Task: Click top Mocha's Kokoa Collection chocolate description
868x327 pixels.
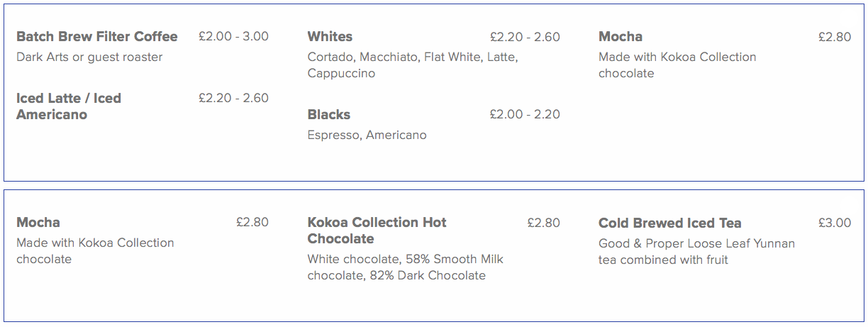Action: point(677,65)
